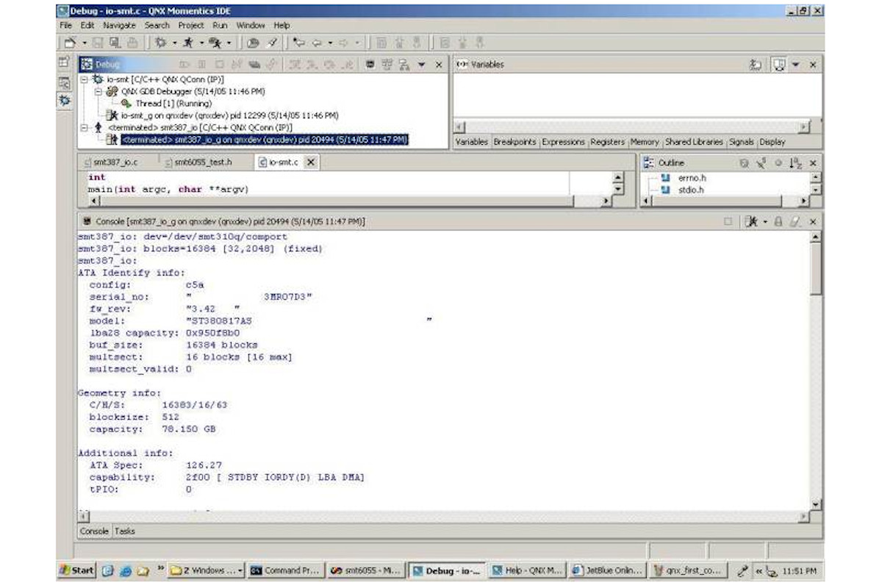
Task: Toggle Show Type Names in Variables view
Action: click(x=756, y=65)
